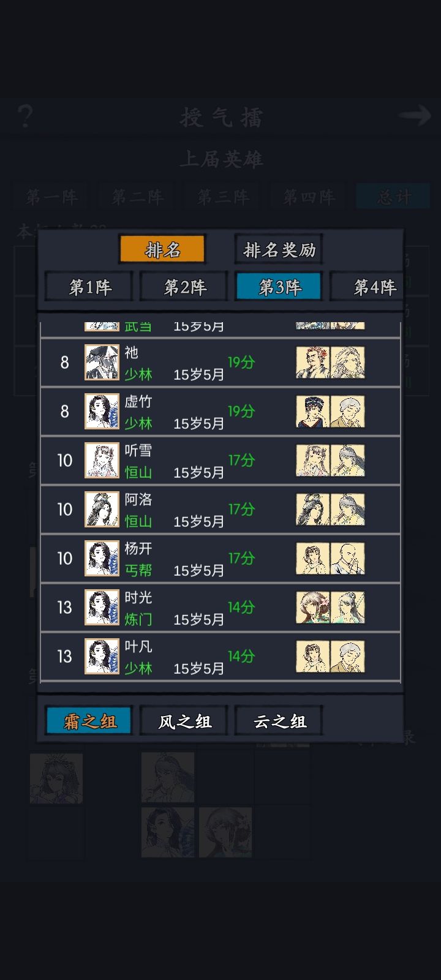Tap 虚竹's character portrait

[x=102, y=411]
